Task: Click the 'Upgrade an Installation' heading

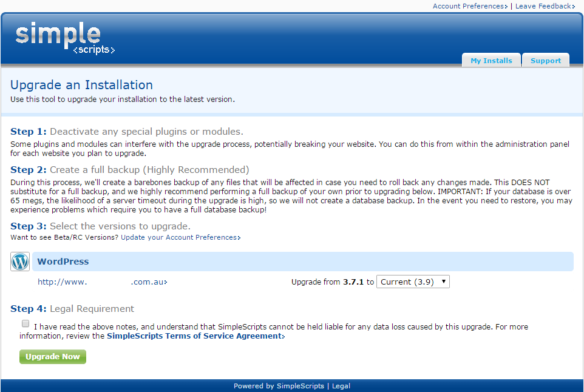Action: point(81,85)
